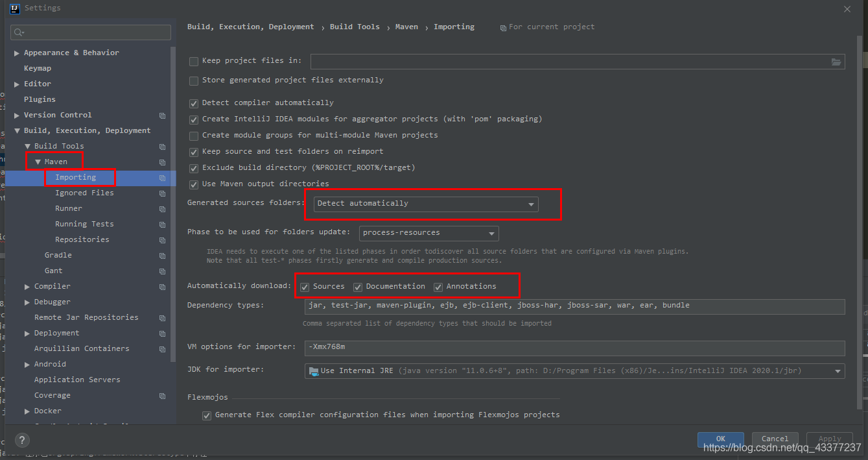The width and height of the screenshot is (868, 460).
Task: Click the help question mark icon
Action: click(22, 440)
